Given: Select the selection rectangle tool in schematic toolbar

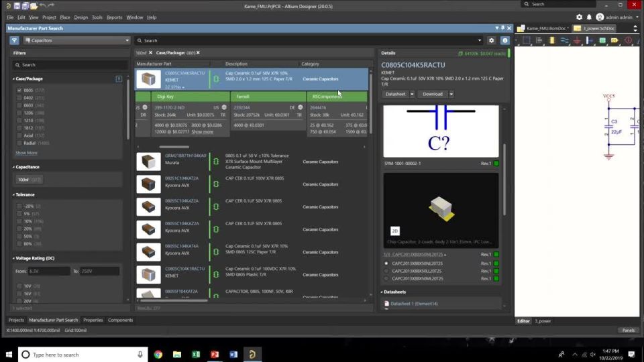Looking at the screenshot, I should click(x=527, y=40).
